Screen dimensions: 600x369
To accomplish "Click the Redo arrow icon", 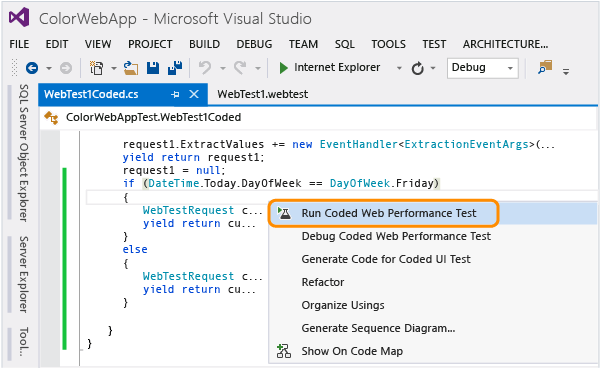I will coord(240,68).
